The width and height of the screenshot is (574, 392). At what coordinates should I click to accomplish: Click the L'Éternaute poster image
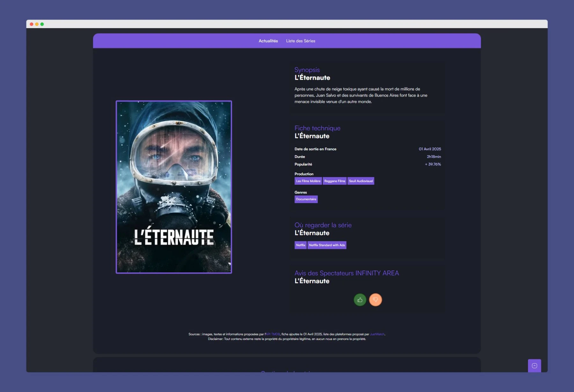(174, 187)
